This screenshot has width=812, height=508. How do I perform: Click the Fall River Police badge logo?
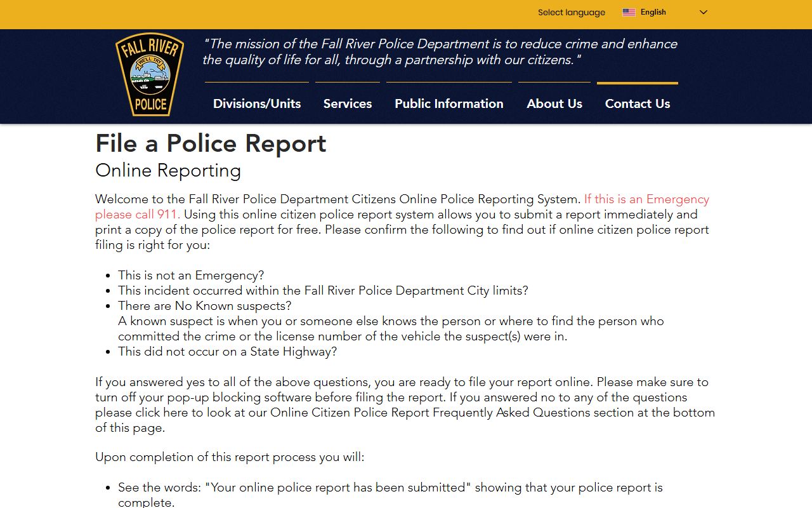pos(150,74)
